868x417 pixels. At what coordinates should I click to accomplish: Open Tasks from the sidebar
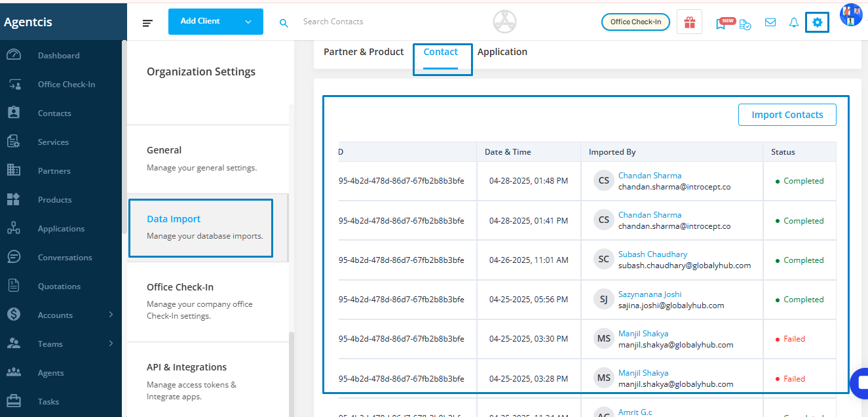(48, 402)
